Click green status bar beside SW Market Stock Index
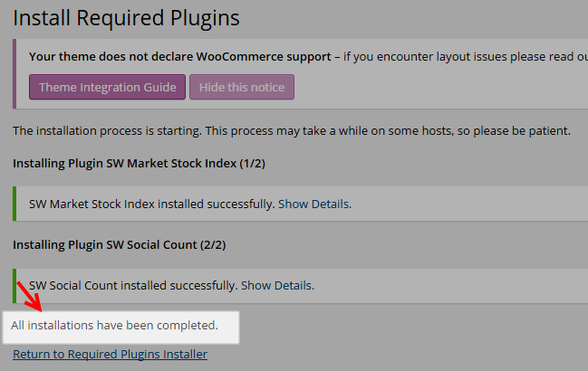The image size is (588, 371). click(x=14, y=204)
